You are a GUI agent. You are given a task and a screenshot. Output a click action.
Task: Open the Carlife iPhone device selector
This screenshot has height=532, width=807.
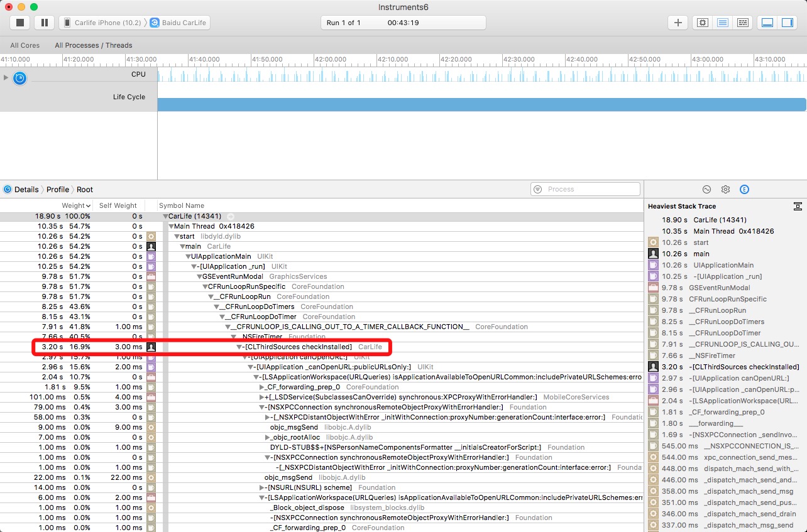(102, 23)
